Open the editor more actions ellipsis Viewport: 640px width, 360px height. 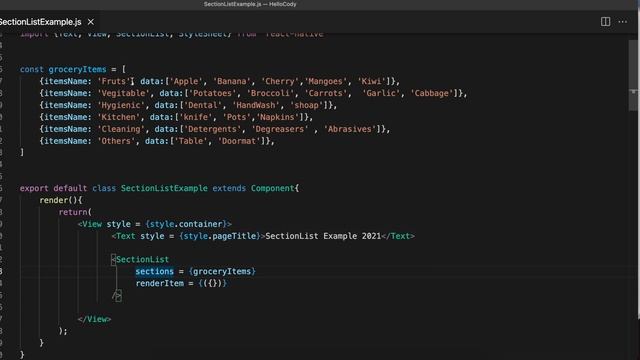coord(622,22)
